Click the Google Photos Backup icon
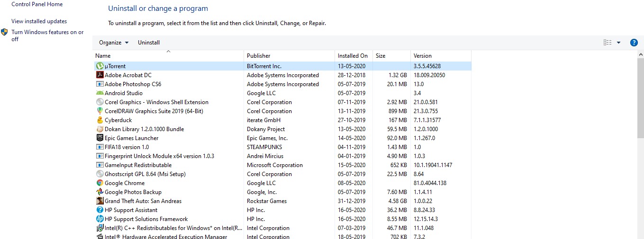Screen dimensions: 644x239 [100, 192]
